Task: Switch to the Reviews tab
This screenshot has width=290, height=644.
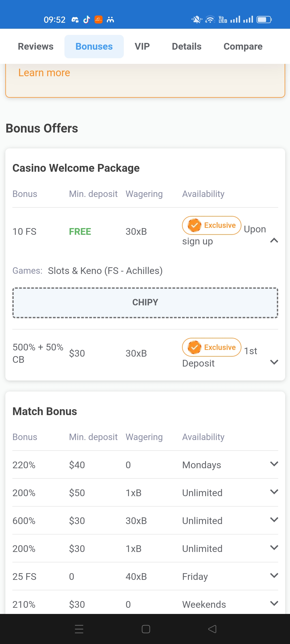Action: point(36,46)
